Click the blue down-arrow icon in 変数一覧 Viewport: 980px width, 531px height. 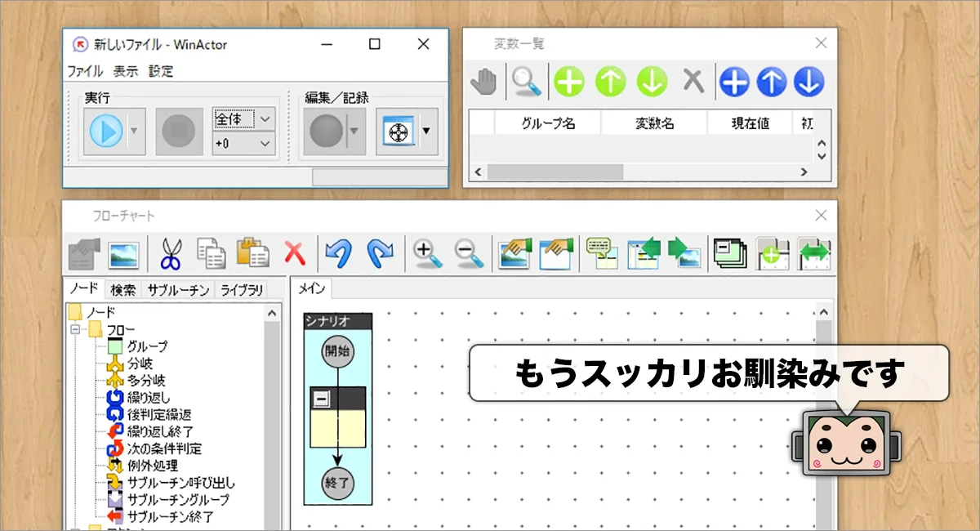tap(809, 82)
